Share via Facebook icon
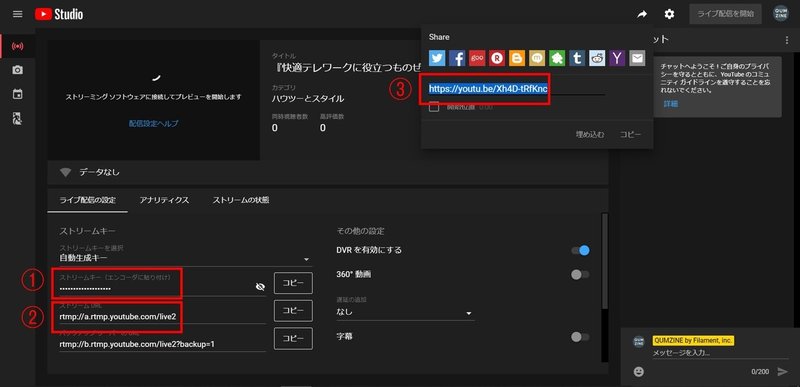800x387 pixels. tap(457, 58)
